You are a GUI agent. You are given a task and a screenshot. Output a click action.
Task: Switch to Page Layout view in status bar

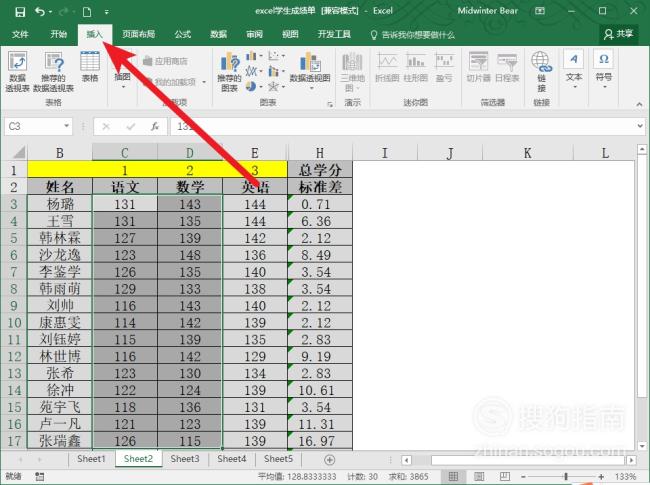tap(479, 477)
